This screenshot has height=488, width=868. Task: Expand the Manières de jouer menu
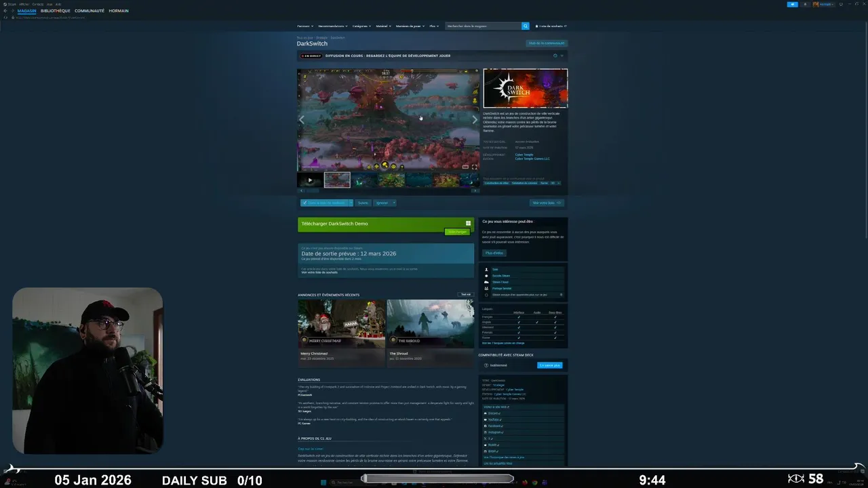pyautogui.click(x=410, y=26)
